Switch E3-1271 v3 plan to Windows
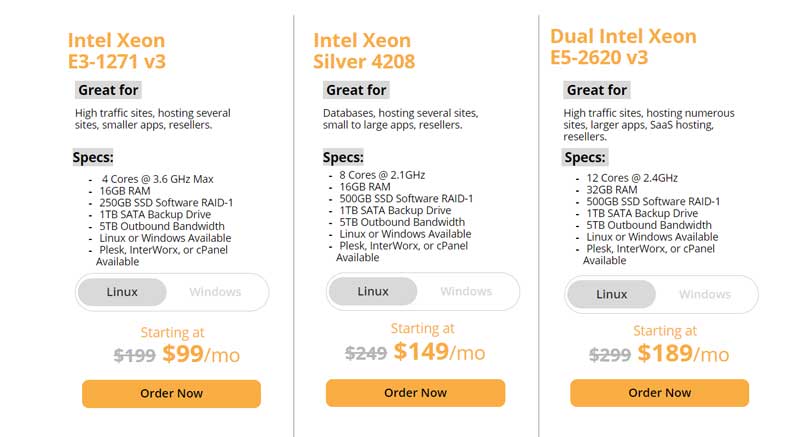 215,292
